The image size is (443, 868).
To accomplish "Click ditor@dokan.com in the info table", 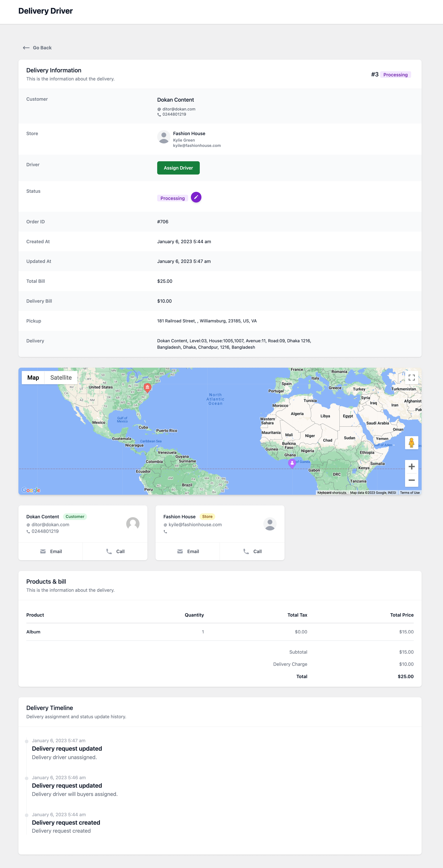I will tap(179, 109).
